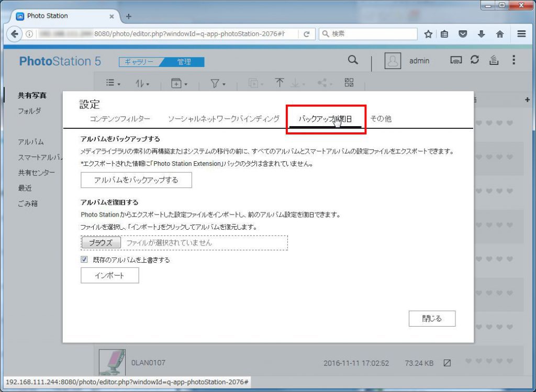Click the インポート button
This screenshot has height=392, width=536.
click(110, 275)
